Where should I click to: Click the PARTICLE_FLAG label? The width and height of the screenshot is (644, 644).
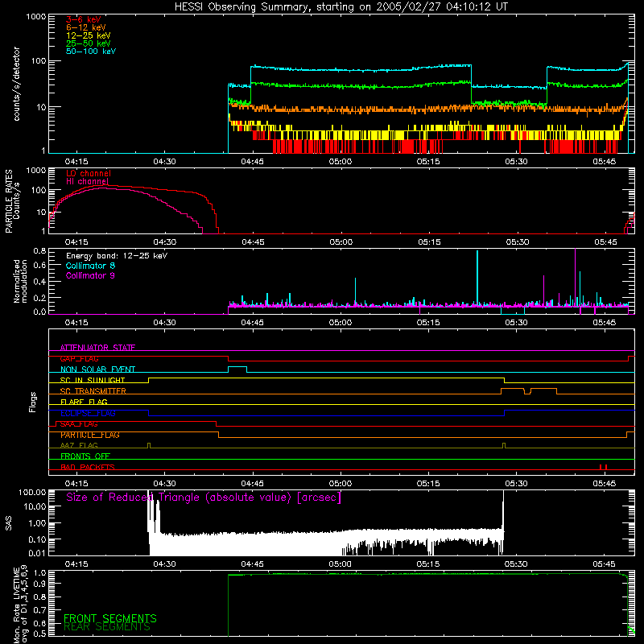tap(90, 435)
